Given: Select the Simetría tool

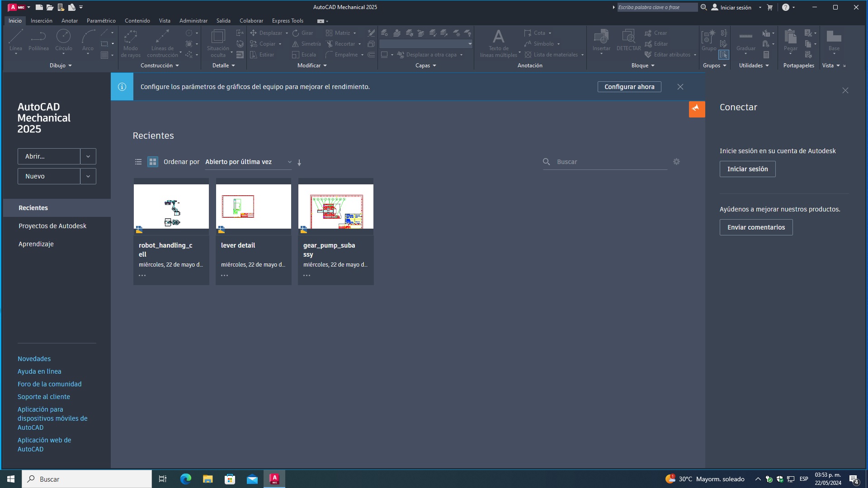Looking at the screenshot, I should pyautogui.click(x=307, y=44).
